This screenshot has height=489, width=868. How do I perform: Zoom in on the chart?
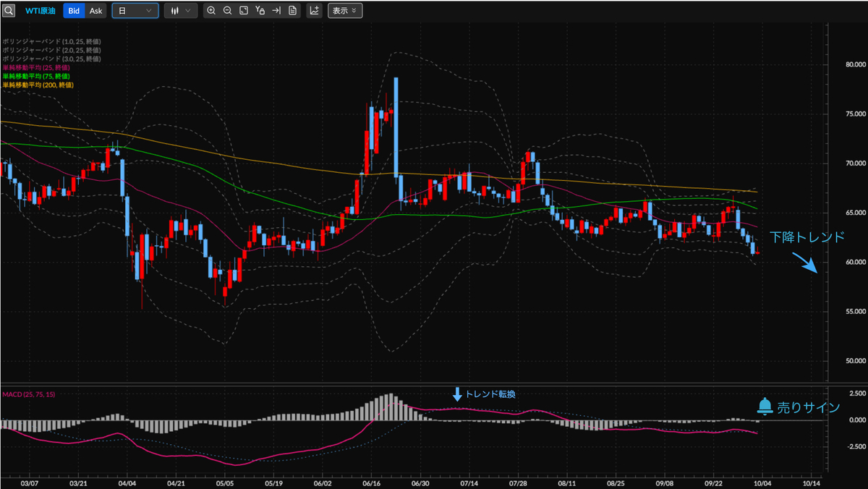click(x=211, y=11)
